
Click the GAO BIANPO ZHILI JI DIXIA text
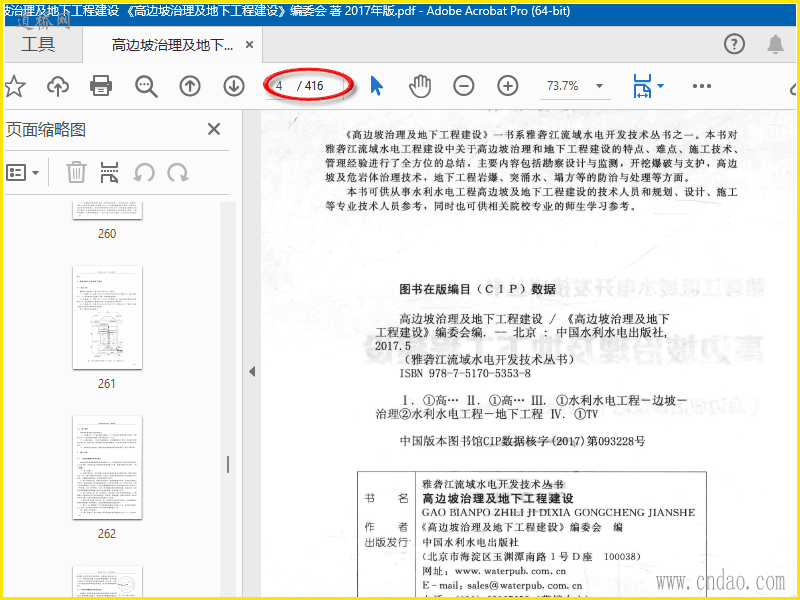coord(559,512)
